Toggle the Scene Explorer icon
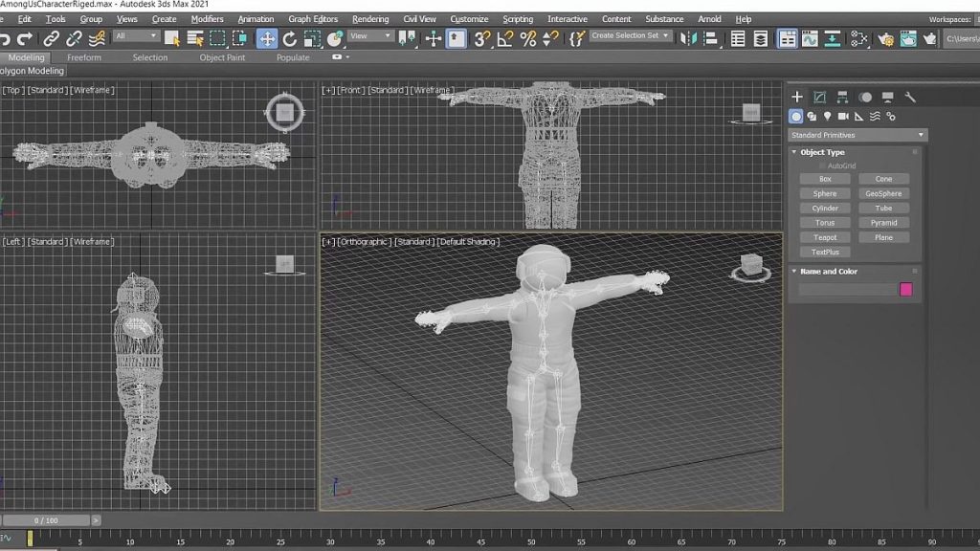Image resolution: width=980 pixels, height=551 pixels. click(x=738, y=39)
